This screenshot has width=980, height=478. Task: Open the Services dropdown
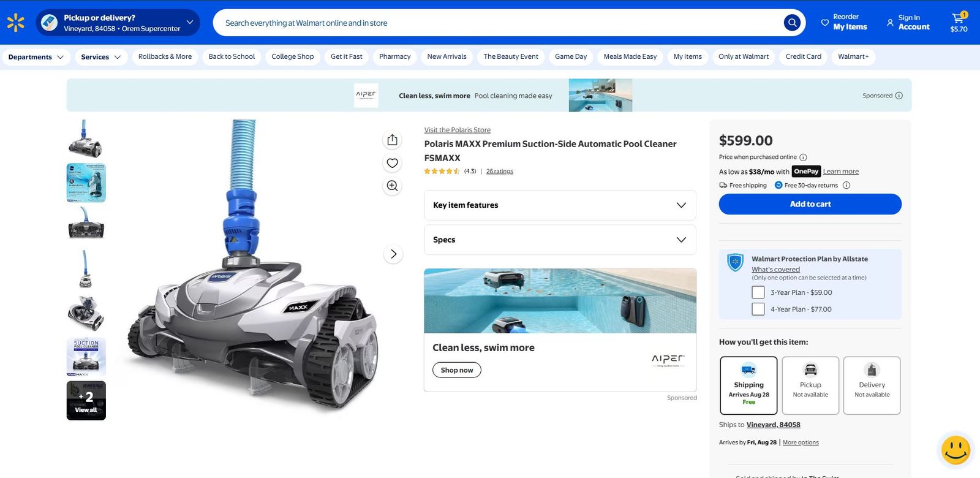[x=101, y=57]
